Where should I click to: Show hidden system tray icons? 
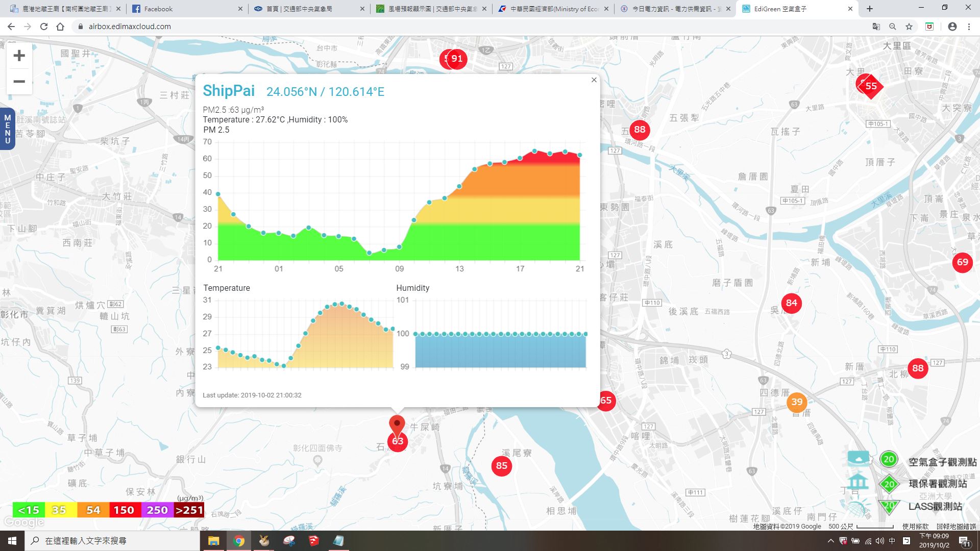point(830,541)
